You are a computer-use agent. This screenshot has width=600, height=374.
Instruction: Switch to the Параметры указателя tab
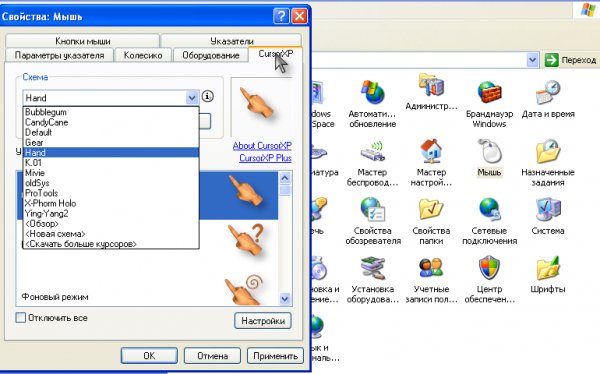tap(59, 55)
